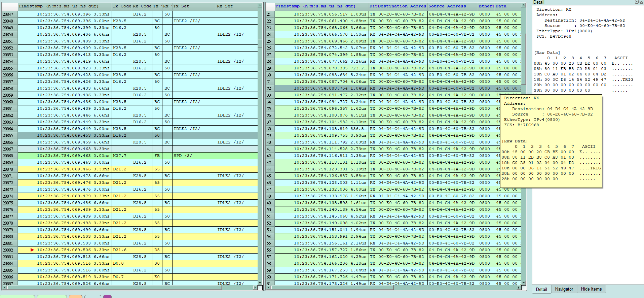Image resolution: width=644 pixels, height=298 pixels.
Task: Select the K27.7 code cell
Action: point(122,156)
